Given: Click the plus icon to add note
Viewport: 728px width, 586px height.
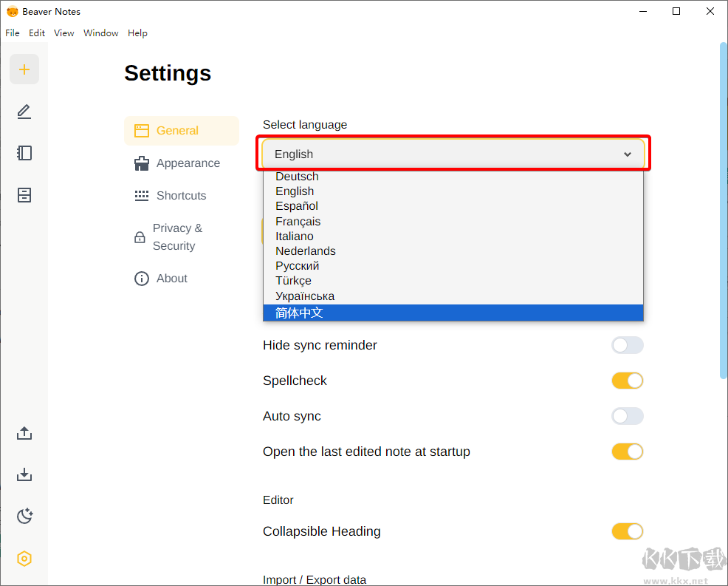Looking at the screenshot, I should tap(24, 69).
